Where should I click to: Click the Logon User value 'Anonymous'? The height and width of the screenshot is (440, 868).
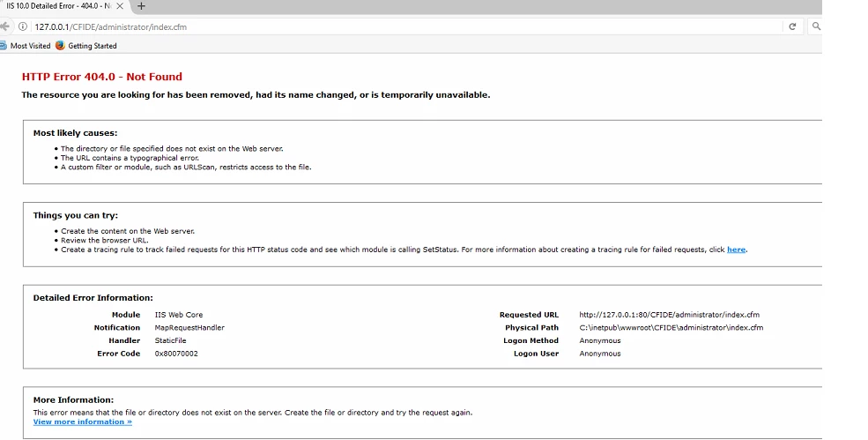pyautogui.click(x=600, y=354)
